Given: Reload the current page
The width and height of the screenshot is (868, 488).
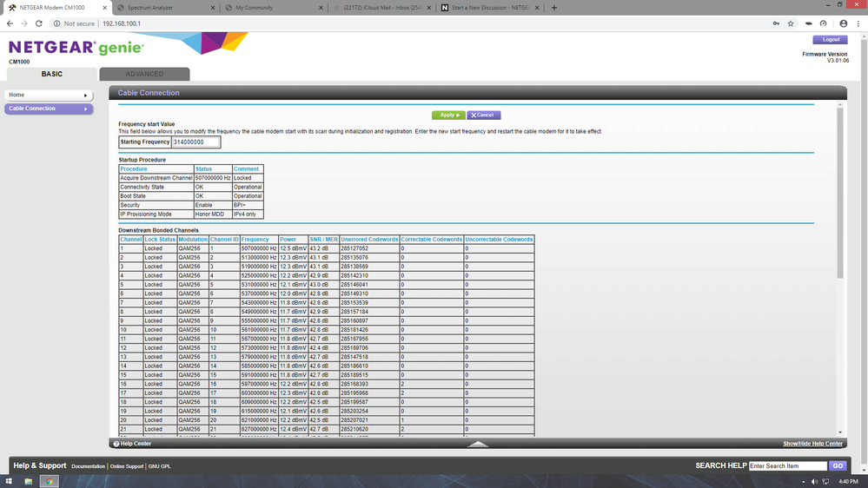Looking at the screenshot, I should 39,23.
